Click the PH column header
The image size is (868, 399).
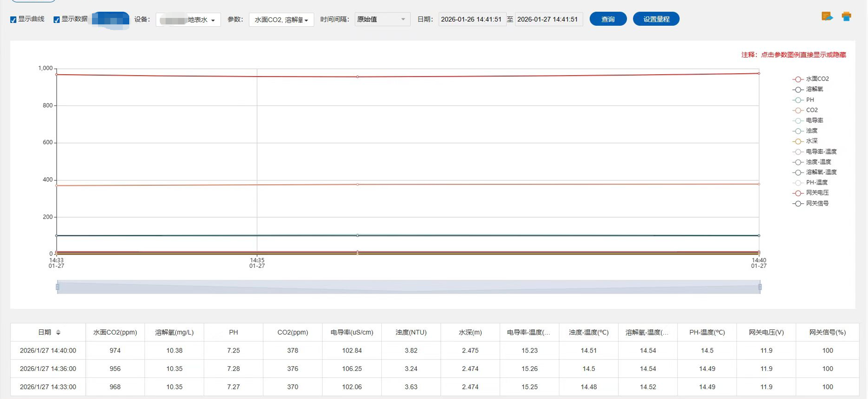234,332
